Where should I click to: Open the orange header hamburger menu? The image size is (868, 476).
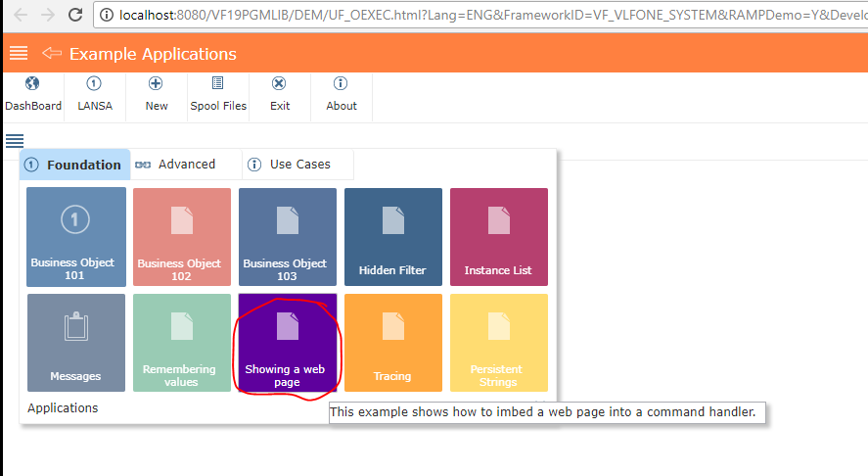[19, 53]
